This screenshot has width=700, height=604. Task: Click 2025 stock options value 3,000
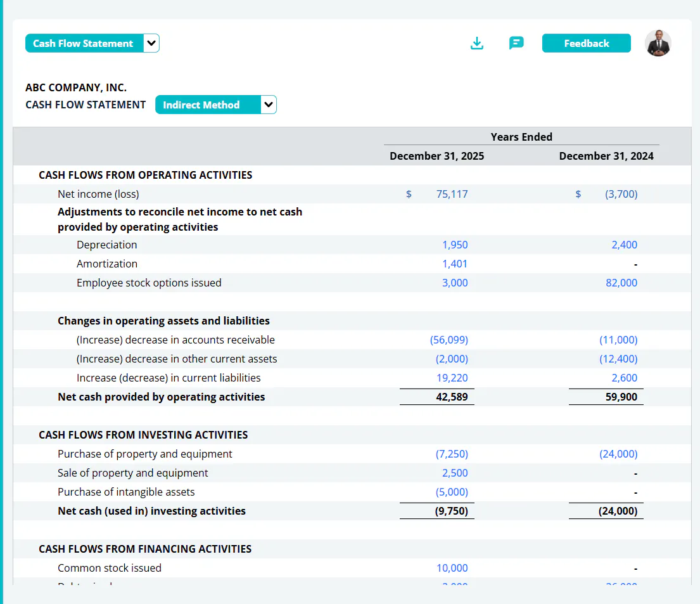click(x=455, y=283)
